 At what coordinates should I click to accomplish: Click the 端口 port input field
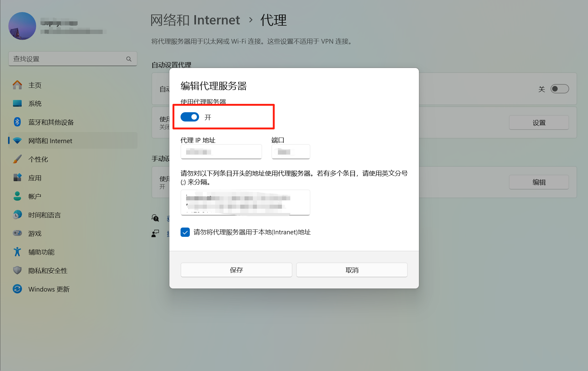(x=291, y=152)
